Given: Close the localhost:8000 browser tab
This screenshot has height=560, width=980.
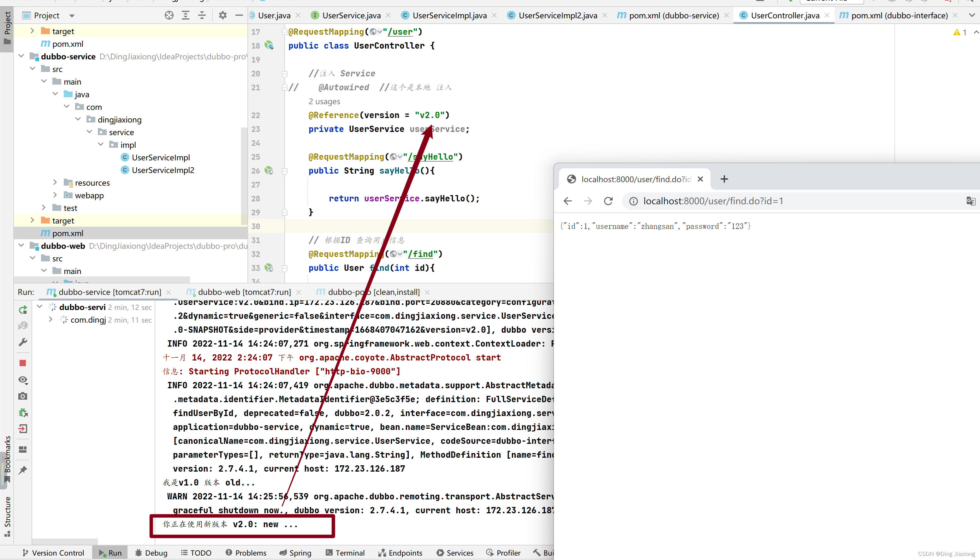Looking at the screenshot, I should tap(700, 179).
